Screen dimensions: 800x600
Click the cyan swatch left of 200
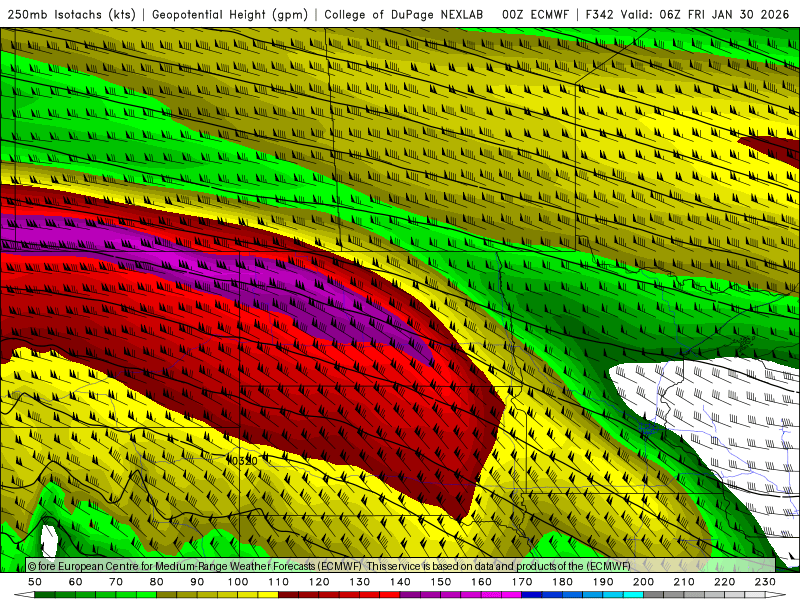point(634,595)
